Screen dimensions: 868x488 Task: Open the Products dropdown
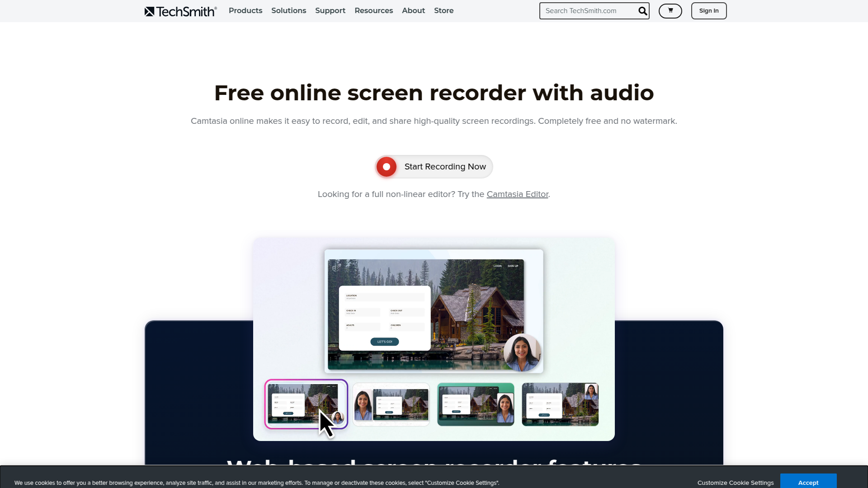(245, 10)
